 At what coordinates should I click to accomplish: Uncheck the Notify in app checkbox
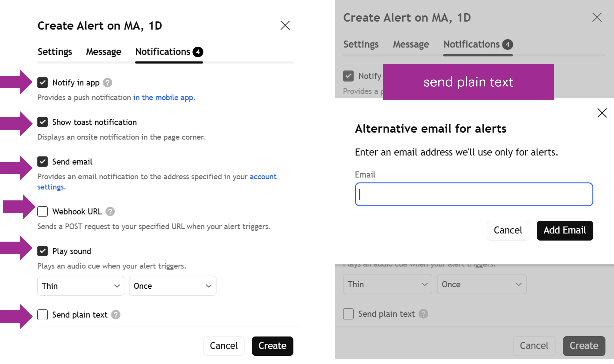coord(43,83)
